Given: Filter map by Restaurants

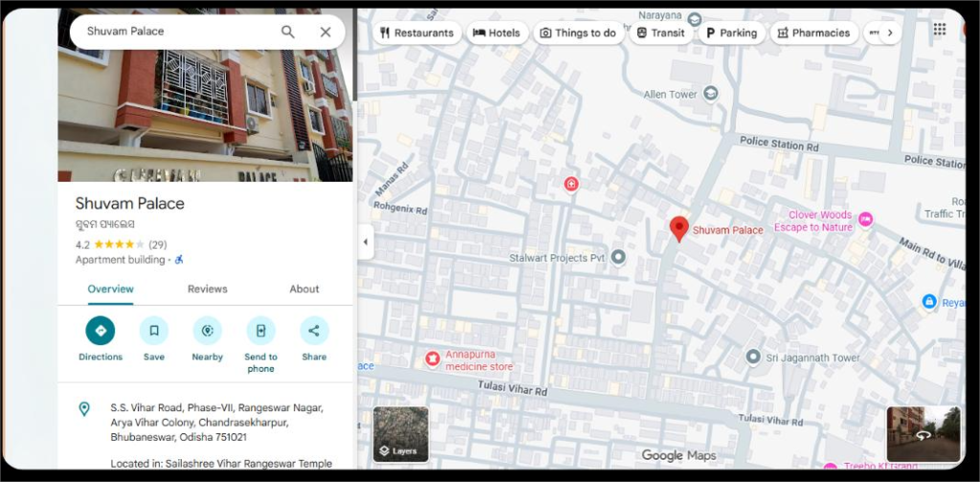Looking at the screenshot, I should tap(415, 33).
